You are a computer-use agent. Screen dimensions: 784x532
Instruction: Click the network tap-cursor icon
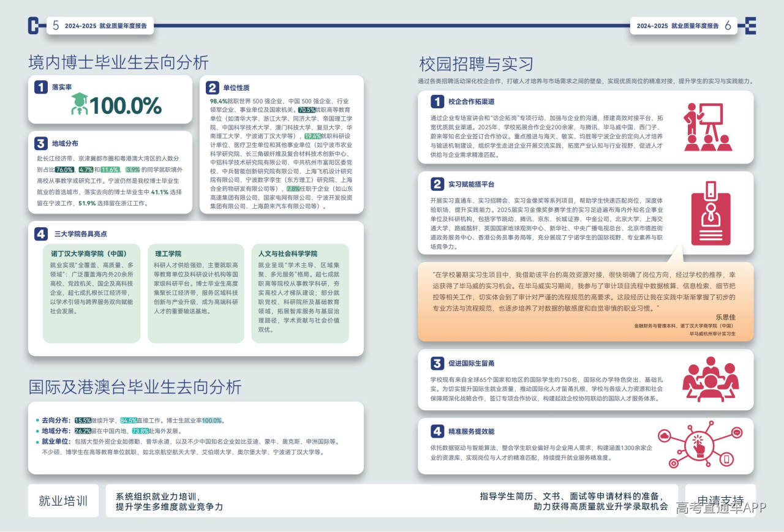[x=698, y=445]
